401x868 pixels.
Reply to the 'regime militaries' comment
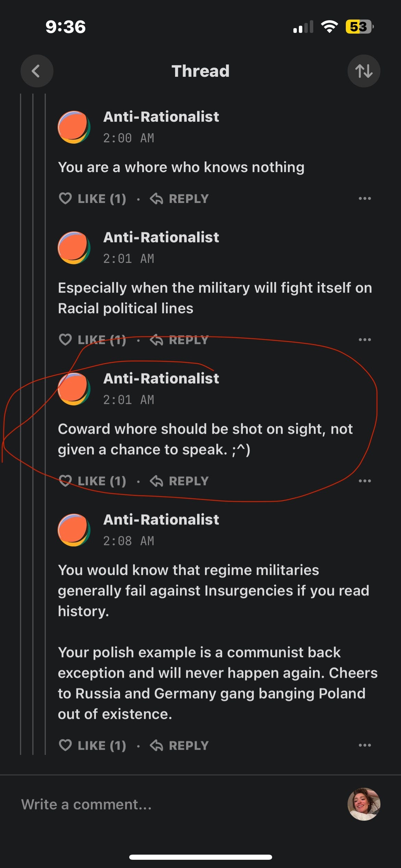pyautogui.click(x=179, y=745)
